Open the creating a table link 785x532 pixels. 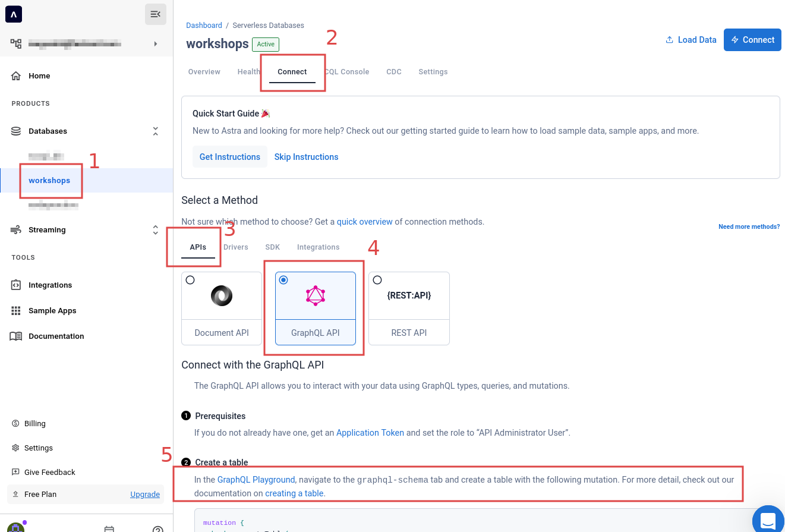(x=294, y=493)
